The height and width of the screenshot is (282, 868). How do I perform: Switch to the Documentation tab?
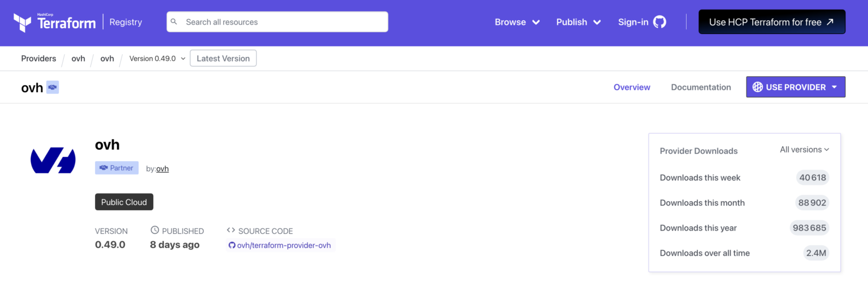(701, 87)
